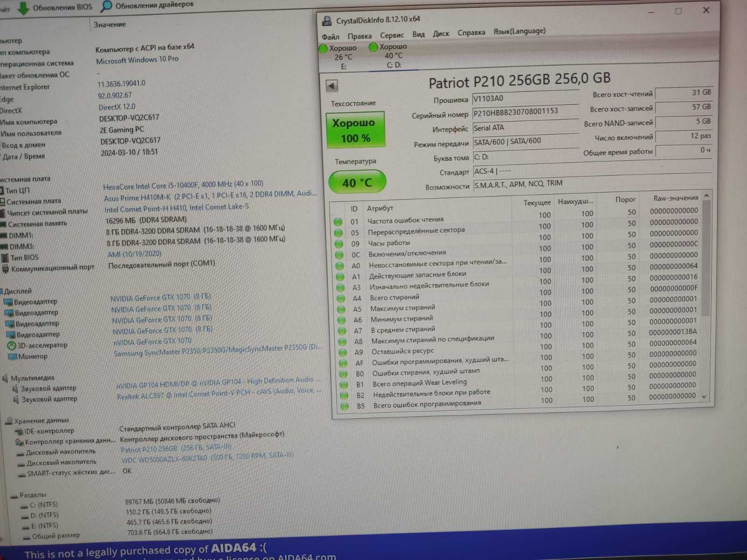
Task: Click the Коммуникационный порт icon
Action: point(6,269)
